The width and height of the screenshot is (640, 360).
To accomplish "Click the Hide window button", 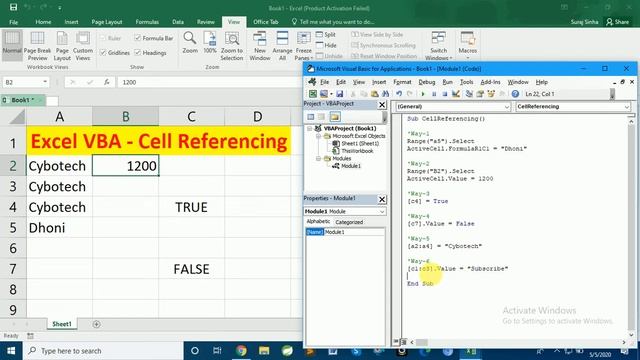I will coord(326,45).
